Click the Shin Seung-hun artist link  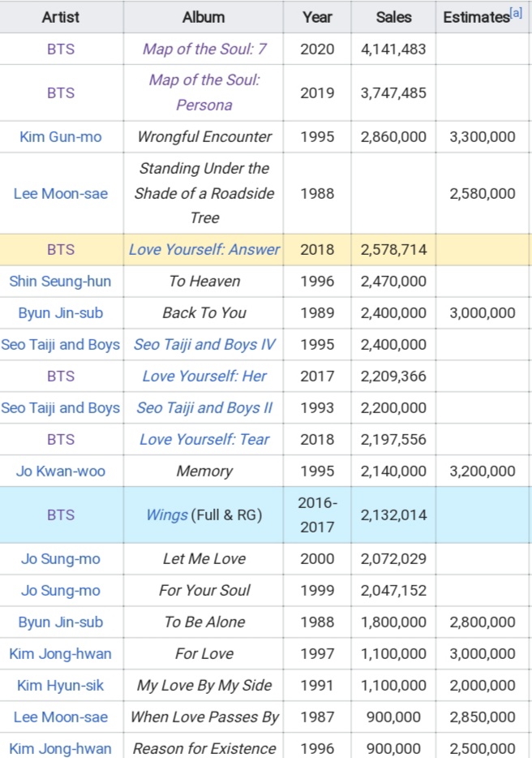[x=60, y=282]
